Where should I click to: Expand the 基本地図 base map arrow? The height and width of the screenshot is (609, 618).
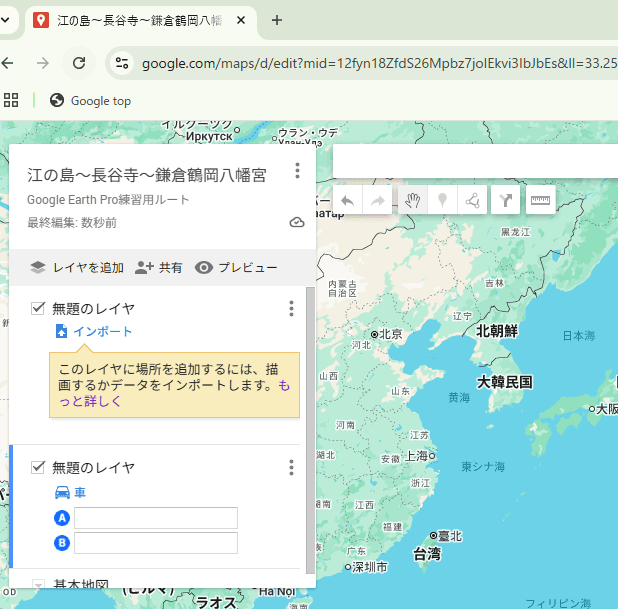(x=39, y=585)
